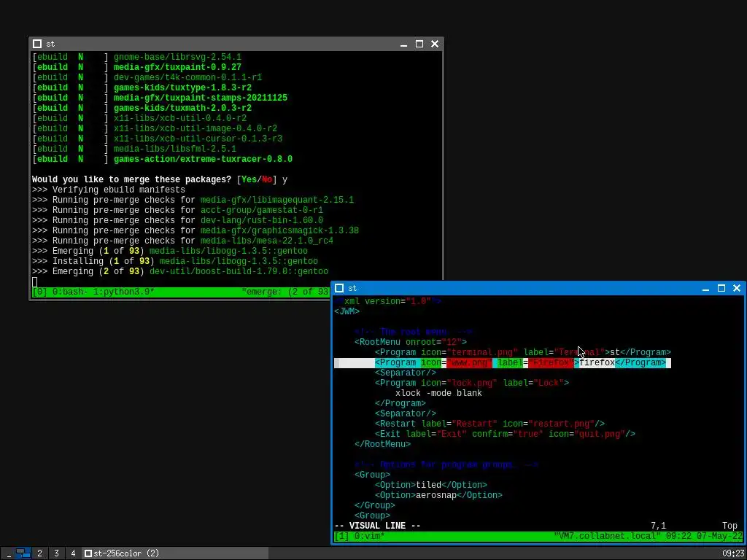Click the '-- VISUAL LINE --' mode indicator
This screenshot has width=747, height=560.
click(x=377, y=526)
